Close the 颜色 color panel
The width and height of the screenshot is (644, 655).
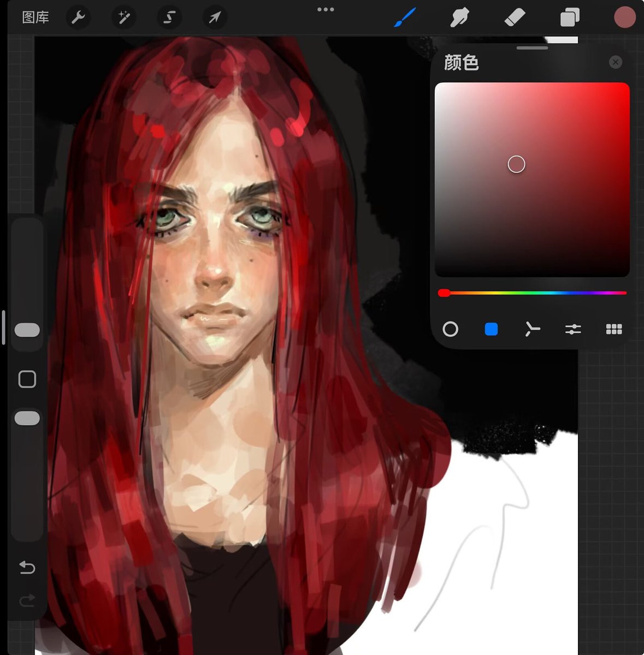coord(616,62)
